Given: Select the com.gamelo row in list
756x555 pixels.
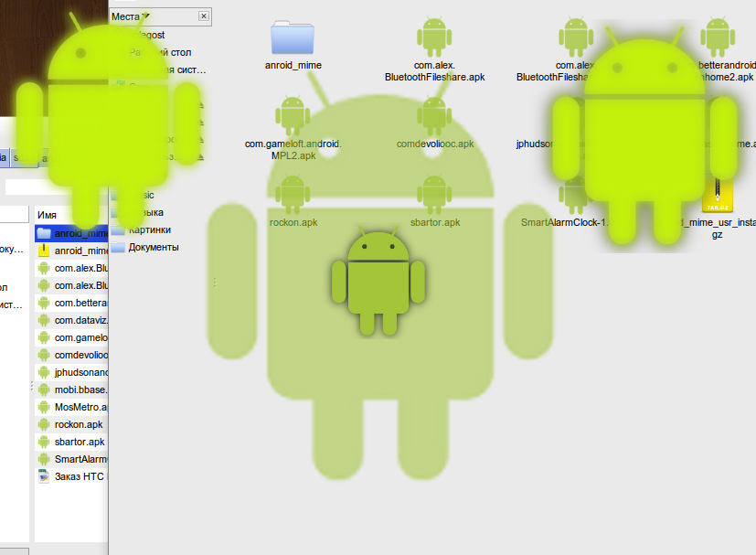Looking at the screenshot, I should [x=72, y=337].
